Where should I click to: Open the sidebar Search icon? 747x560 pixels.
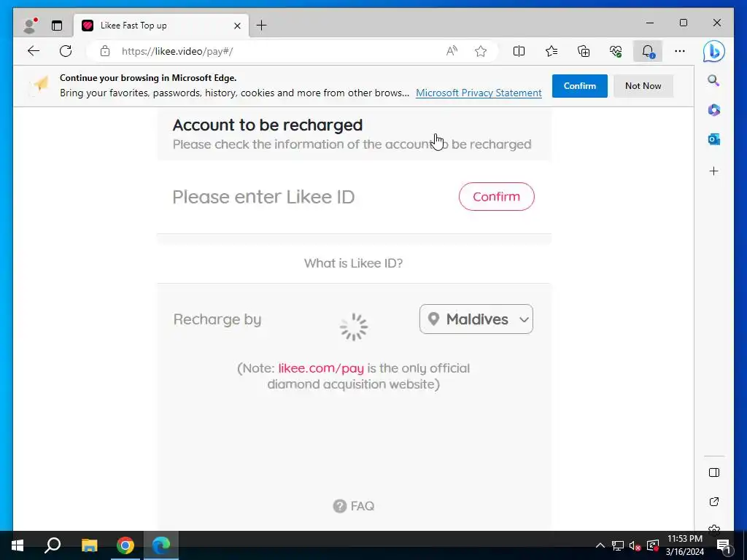click(x=713, y=80)
